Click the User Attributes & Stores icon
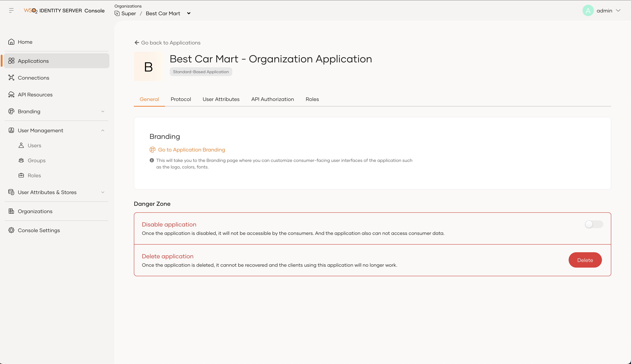This screenshot has width=631, height=364. 11,192
